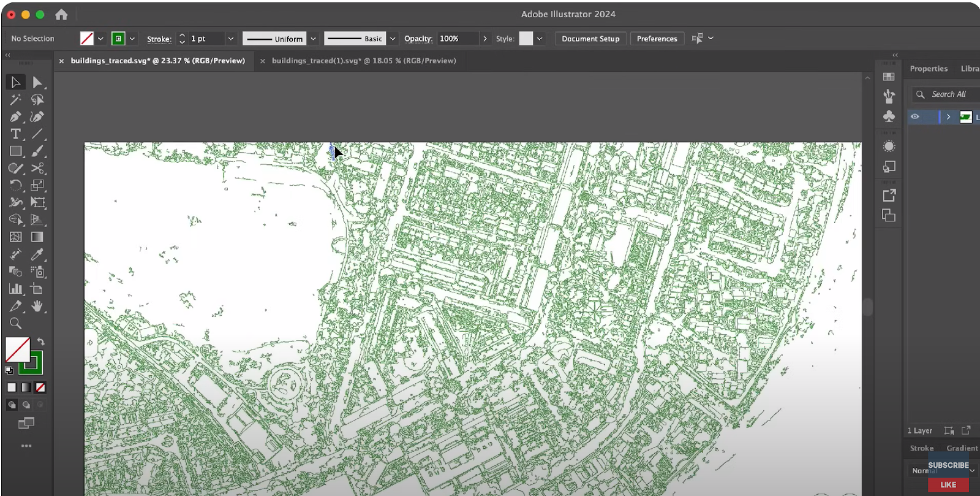980x496 pixels.
Task: Choose the Scissors tool
Action: (37, 168)
